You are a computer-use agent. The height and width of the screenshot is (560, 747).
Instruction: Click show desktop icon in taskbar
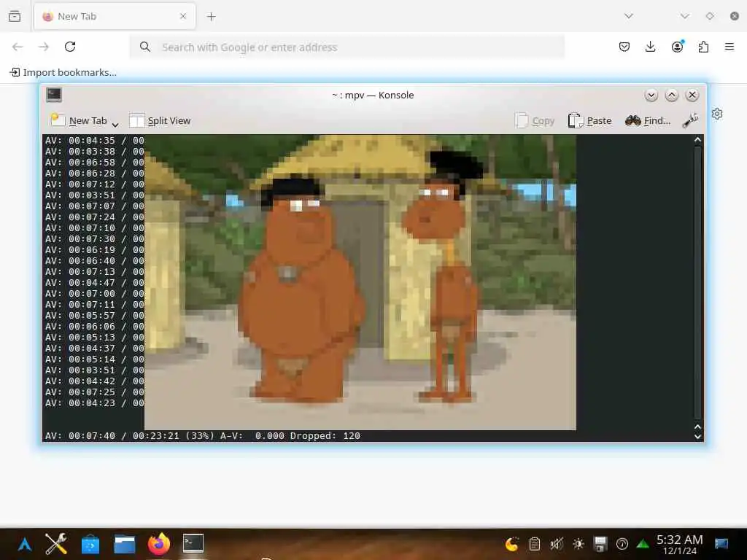coord(721,544)
